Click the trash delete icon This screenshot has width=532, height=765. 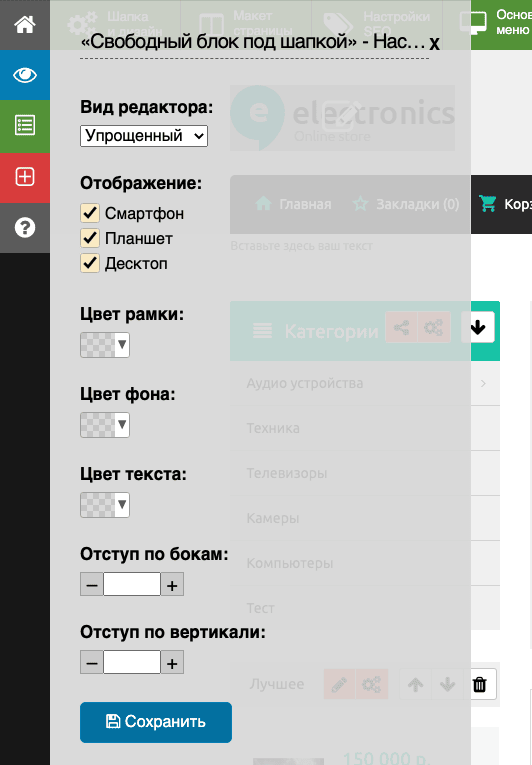coord(479,684)
